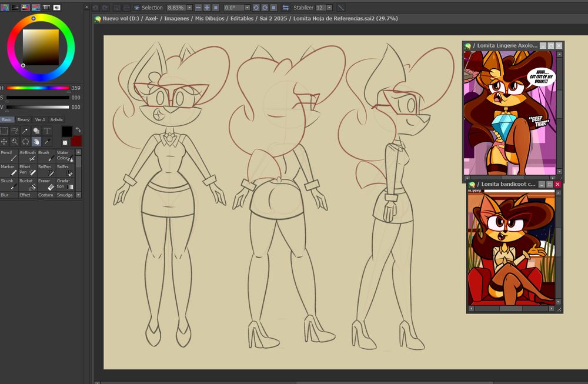Focus the Lomita Lingerie Axolo reference window title
This screenshot has height=384, width=588.
(x=507, y=45)
